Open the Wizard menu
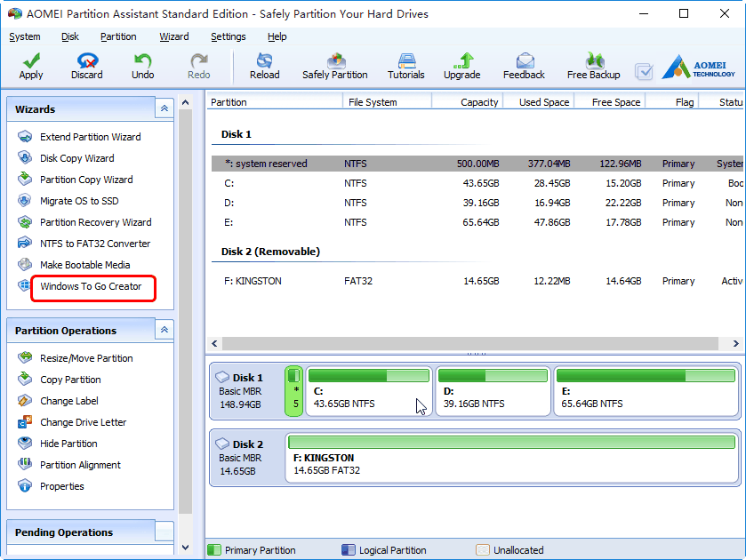This screenshot has width=746, height=560. pos(174,36)
